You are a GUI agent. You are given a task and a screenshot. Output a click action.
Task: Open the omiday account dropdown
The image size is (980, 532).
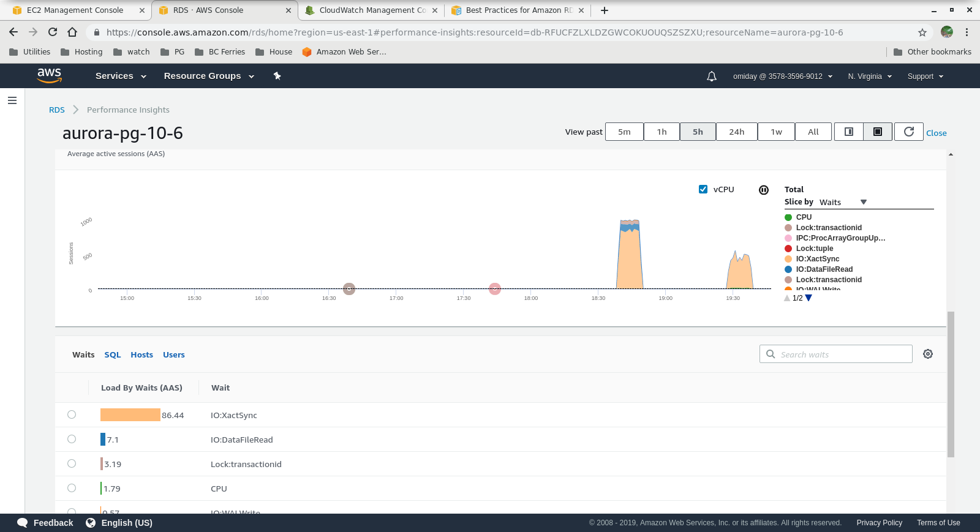[783, 77]
